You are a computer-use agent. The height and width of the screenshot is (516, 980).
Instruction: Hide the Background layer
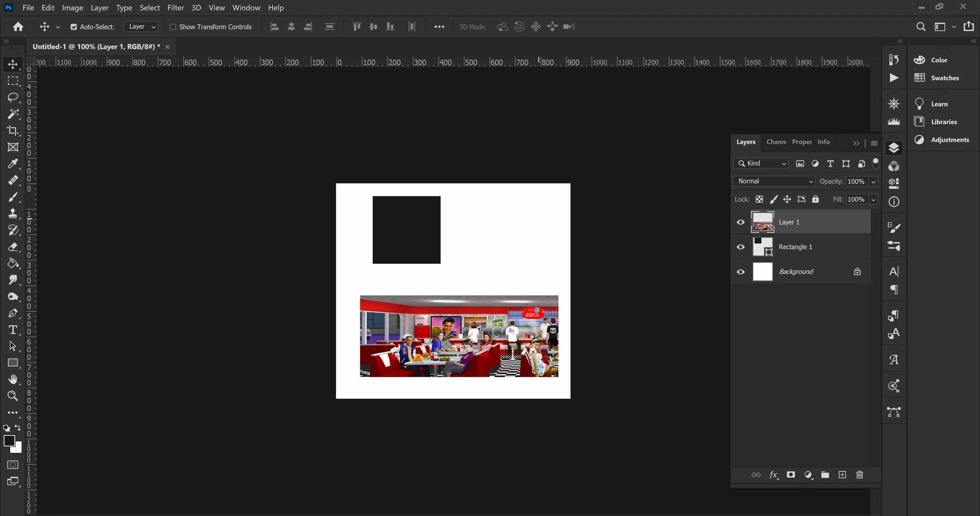click(x=741, y=272)
